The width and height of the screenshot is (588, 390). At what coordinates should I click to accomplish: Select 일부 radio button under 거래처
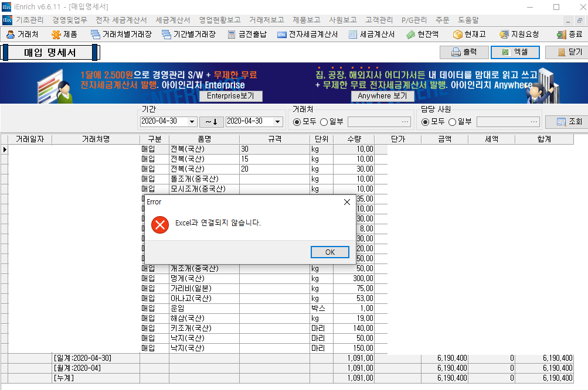pos(324,122)
